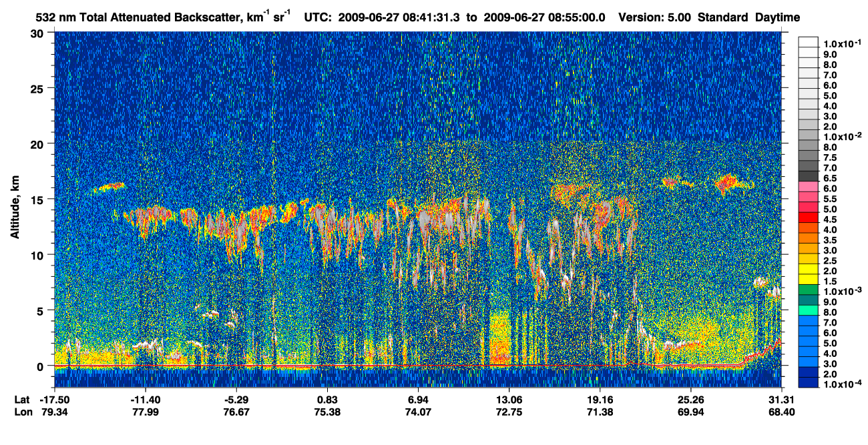Click the end time 2009-06-27 08:55:00.0
The height and width of the screenshot is (445, 868).
(x=545, y=17)
